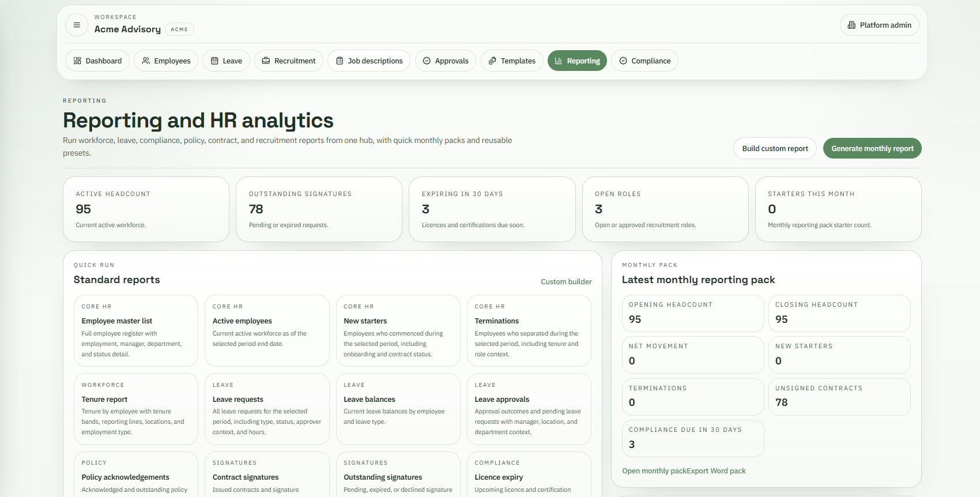
Task: Click the Reporting bar chart icon
Action: (559, 61)
